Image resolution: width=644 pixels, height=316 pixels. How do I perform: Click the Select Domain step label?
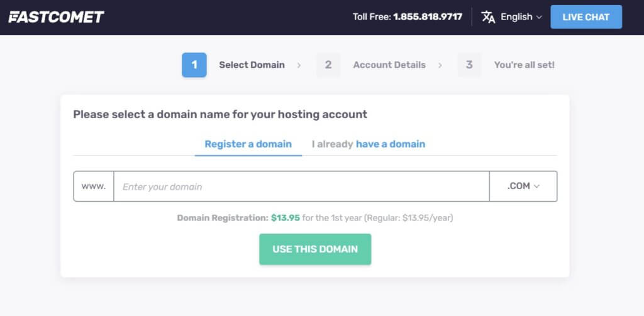[252, 65]
